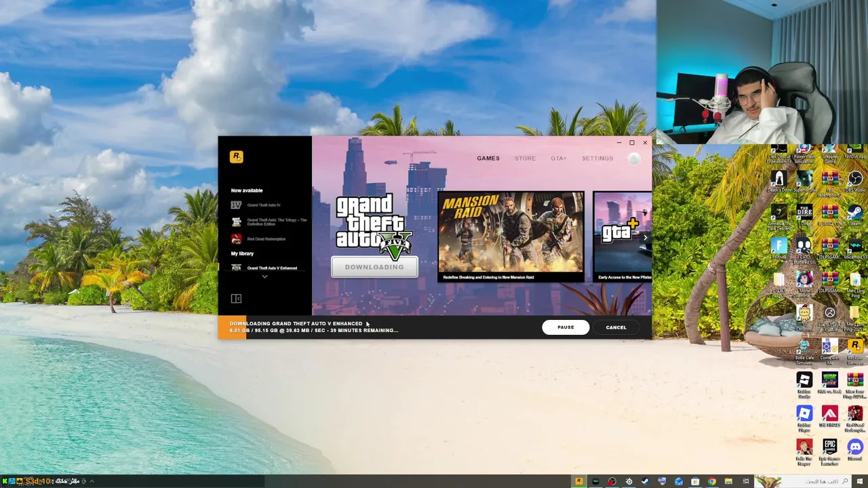The width and height of the screenshot is (868, 488).
Task: Open the Mansion Raid news card
Action: point(511,237)
